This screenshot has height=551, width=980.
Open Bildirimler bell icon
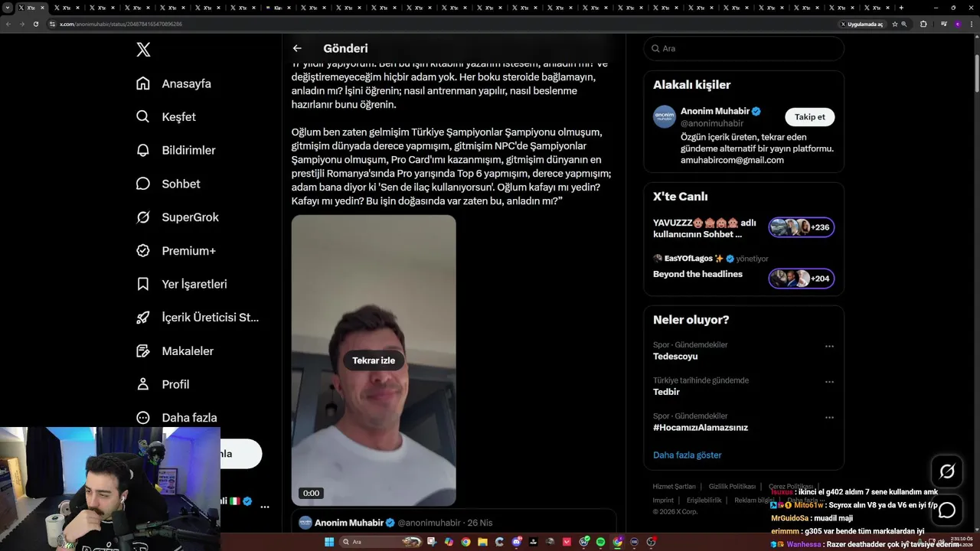(x=143, y=150)
